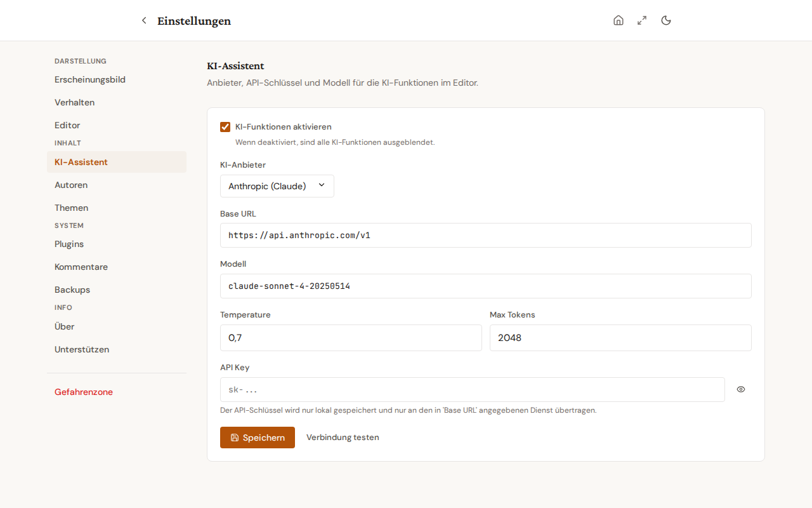Click the Speichern button
Viewport: 812px width, 508px height.
click(258, 438)
